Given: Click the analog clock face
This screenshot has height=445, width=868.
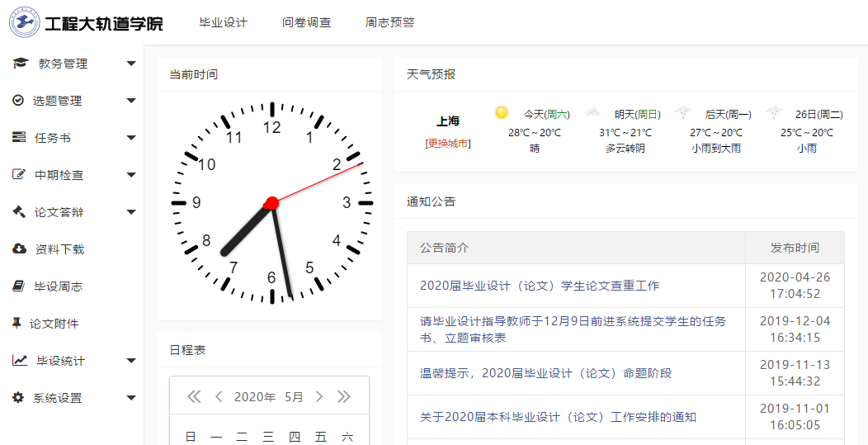Looking at the screenshot, I should pos(271,203).
